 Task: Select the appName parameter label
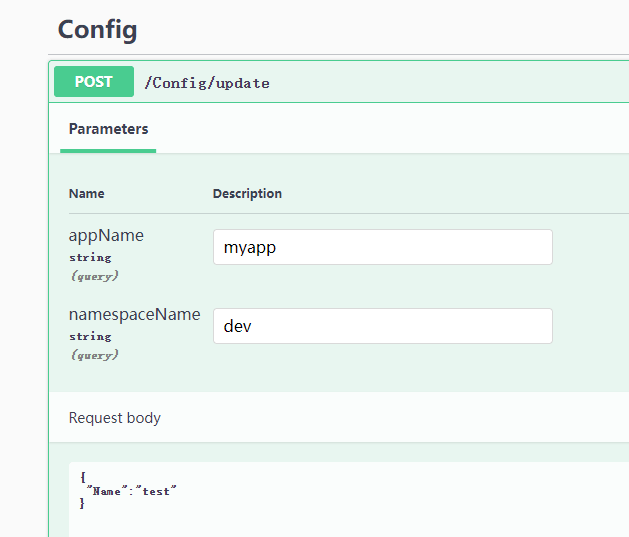coord(106,235)
